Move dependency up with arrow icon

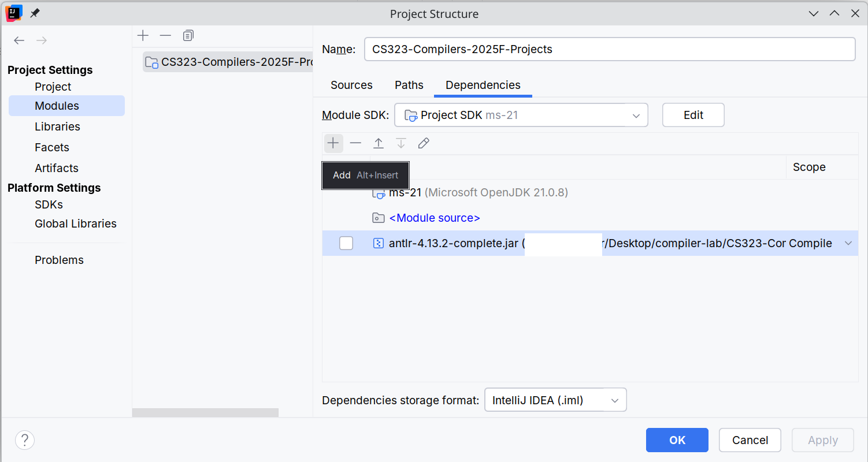point(379,143)
